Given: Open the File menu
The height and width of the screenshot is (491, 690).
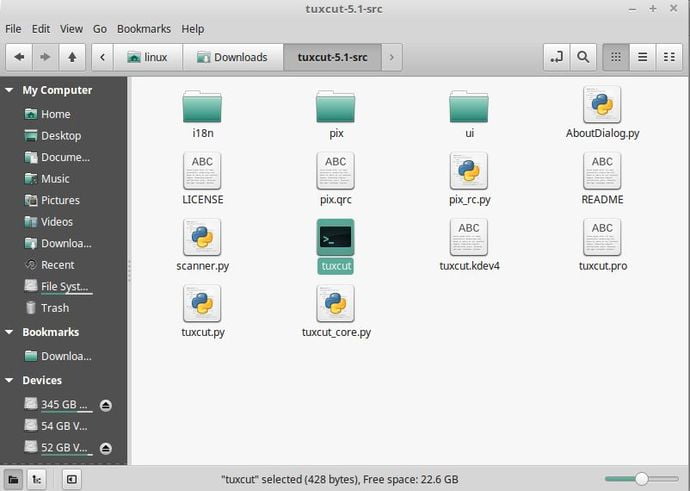Looking at the screenshot, I should point(13,29).
